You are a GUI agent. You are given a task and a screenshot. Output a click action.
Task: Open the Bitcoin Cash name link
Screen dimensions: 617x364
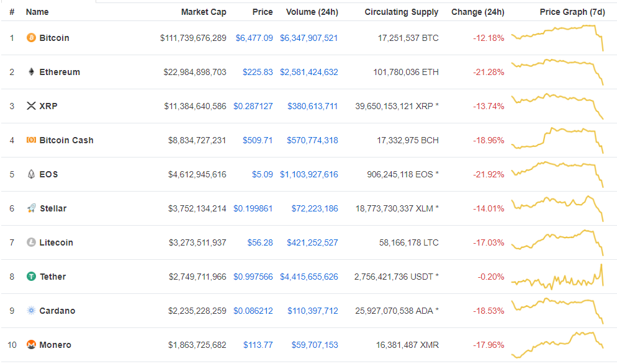coord(66,140)
